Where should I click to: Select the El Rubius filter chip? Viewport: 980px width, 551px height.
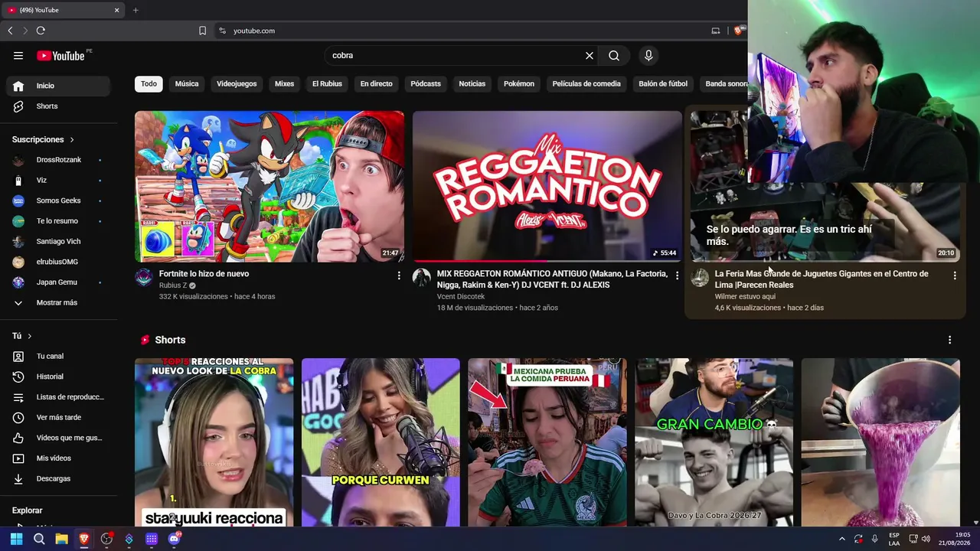(327, 83)
